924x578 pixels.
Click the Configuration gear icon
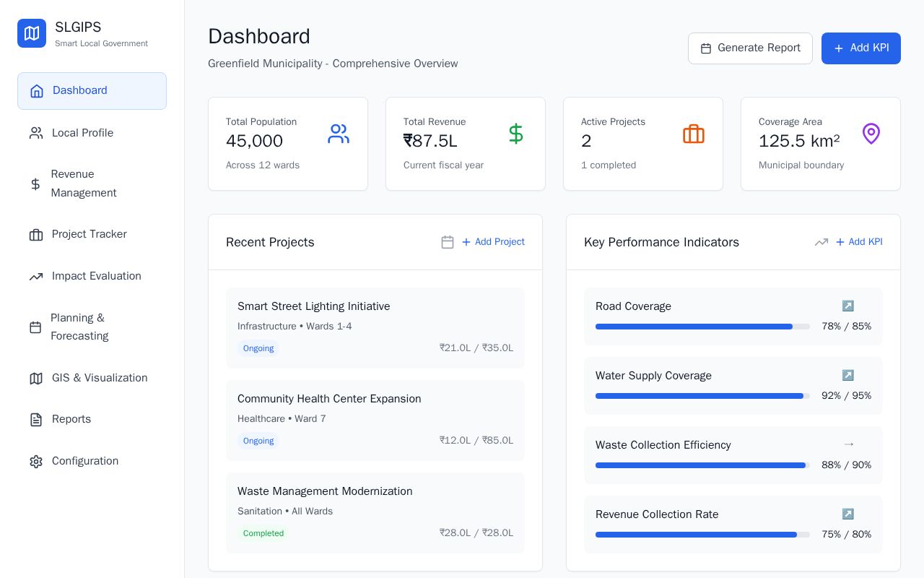(x=36, y=462)
